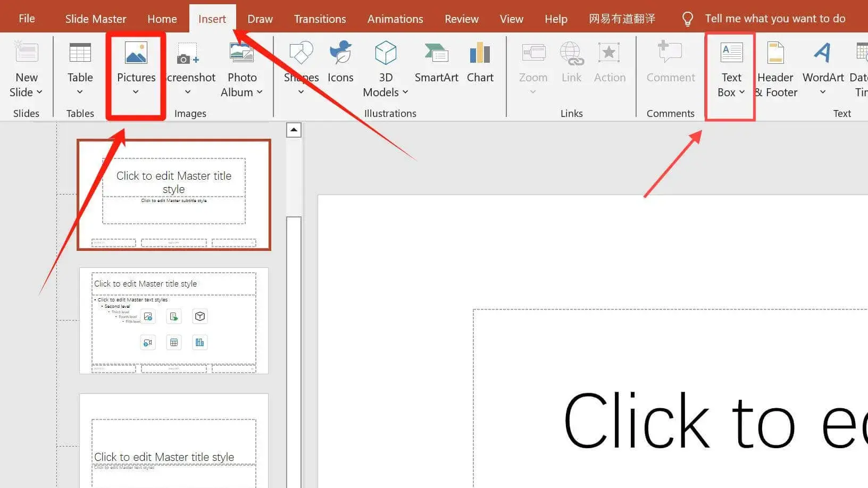Add a hyperlink with the Link tool
This screenshot has width=868, height=488.
click(x=571, y=64)
